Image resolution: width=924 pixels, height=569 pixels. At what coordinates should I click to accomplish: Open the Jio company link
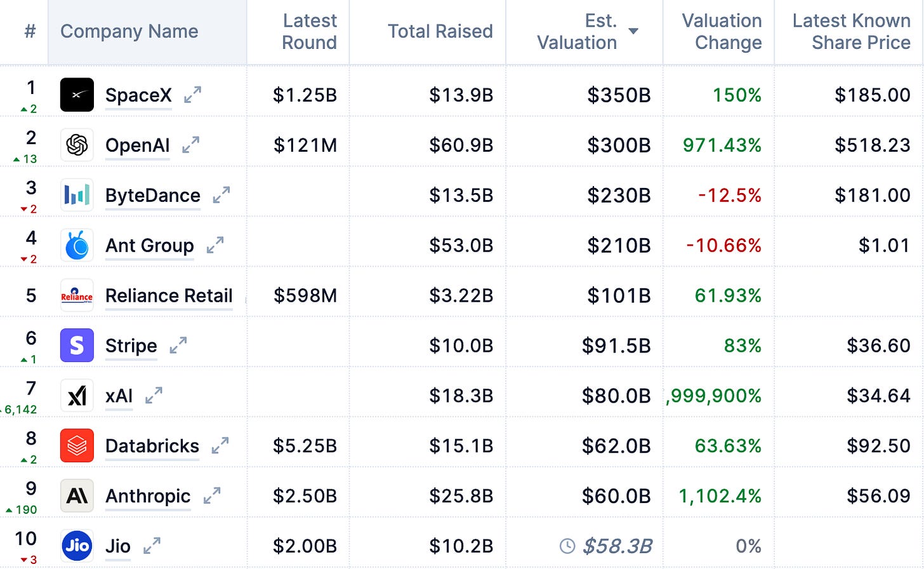118,547
